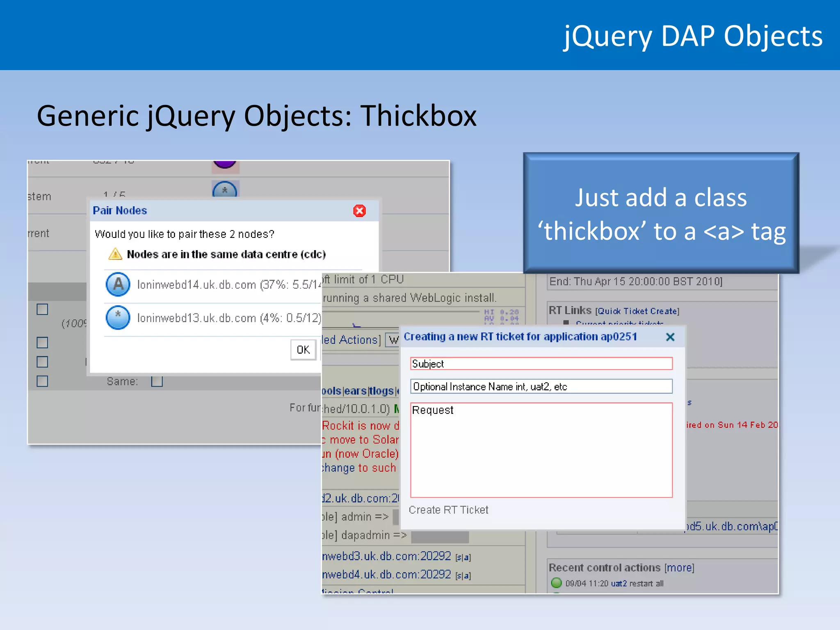
Task: Click the purple circle icon at top of table
Action: 225,164
